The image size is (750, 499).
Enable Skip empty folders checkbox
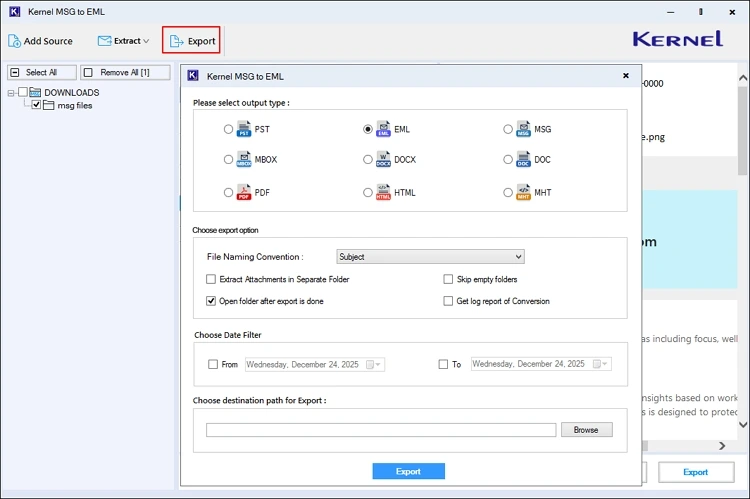(x=448, y=279)
